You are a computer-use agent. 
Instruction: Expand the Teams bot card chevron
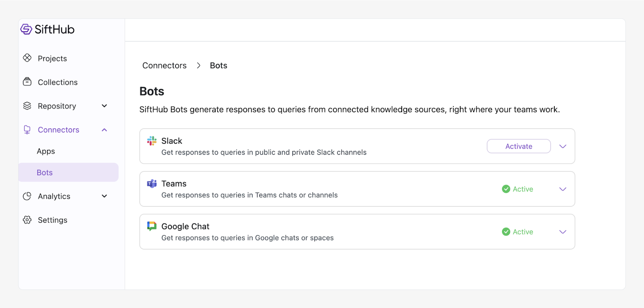click(563, 189)
